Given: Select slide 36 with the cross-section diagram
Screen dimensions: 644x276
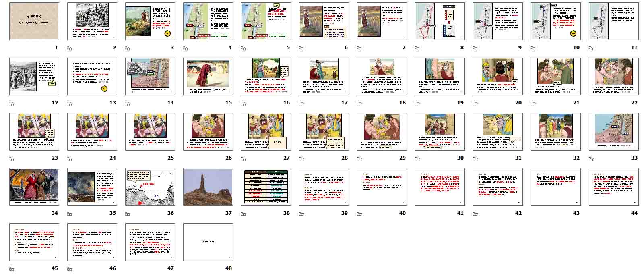Looking at the screenshot, I should click(150, 187).
